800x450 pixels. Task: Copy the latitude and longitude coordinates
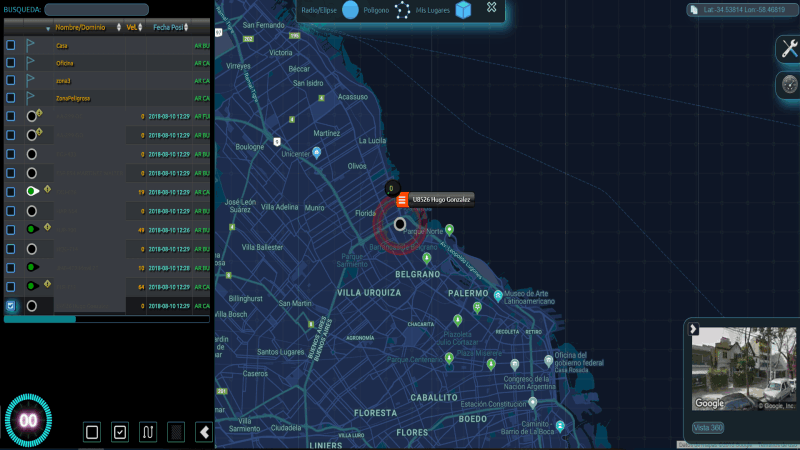click(x=743, y=10)
